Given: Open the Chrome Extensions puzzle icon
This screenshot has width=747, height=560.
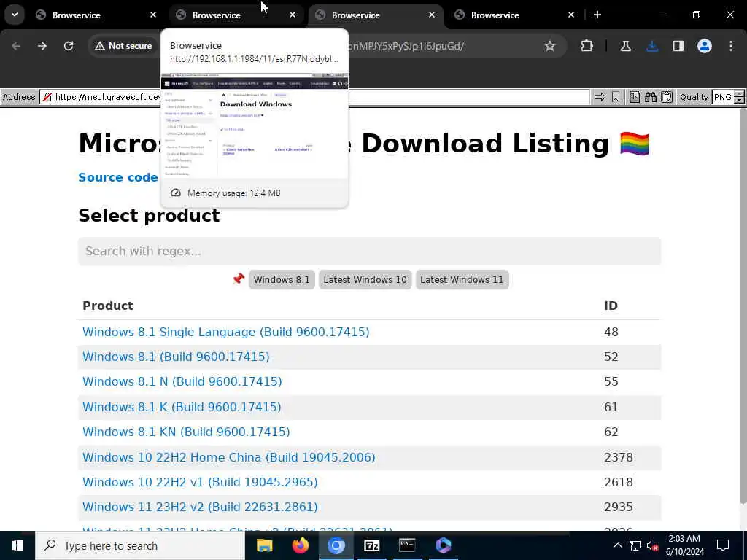Looking at the screenshot, I should [587, 46].
